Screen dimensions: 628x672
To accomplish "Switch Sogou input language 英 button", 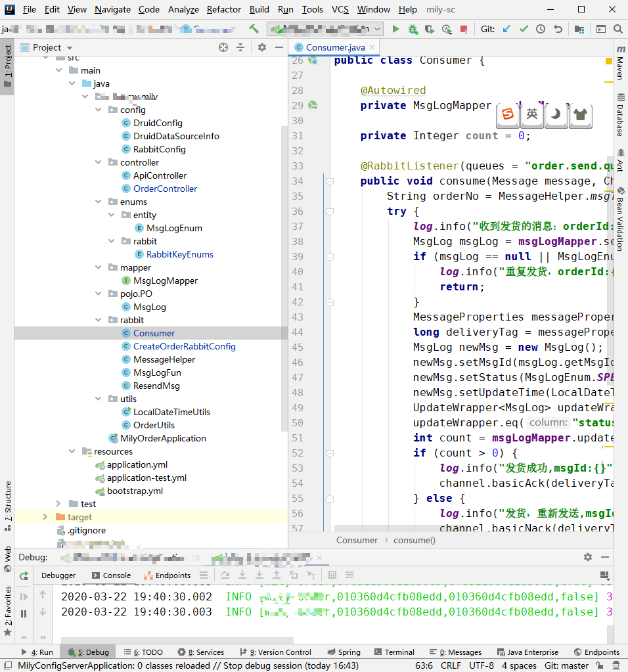I will coord(532,114).
